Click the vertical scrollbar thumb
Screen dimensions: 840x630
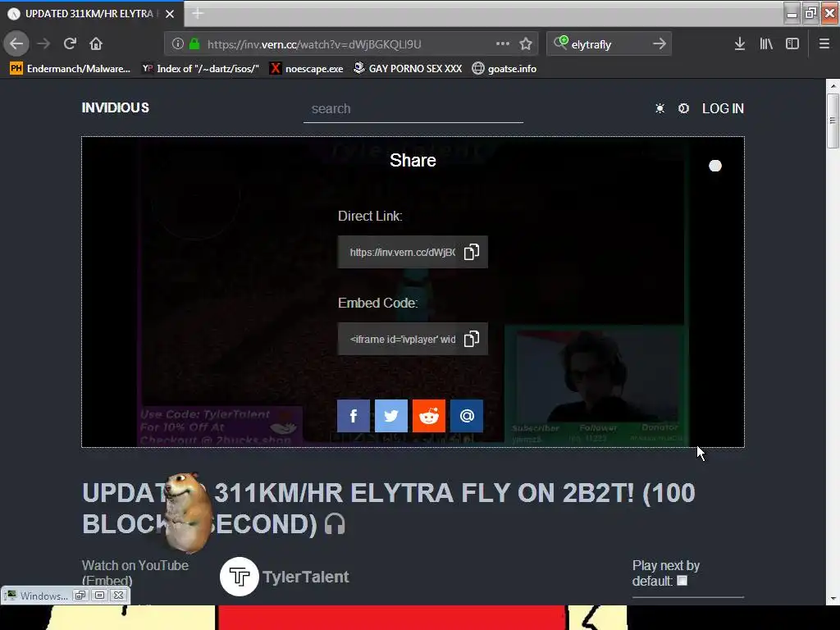833,121
